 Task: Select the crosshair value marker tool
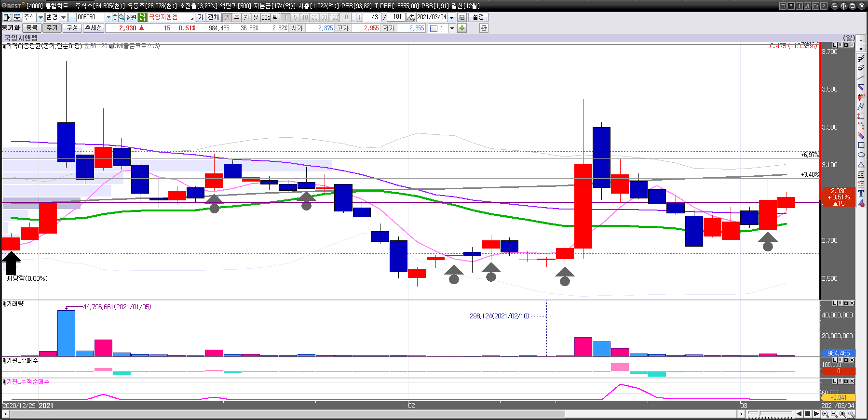pyautogui.click(x=861, y=96)
